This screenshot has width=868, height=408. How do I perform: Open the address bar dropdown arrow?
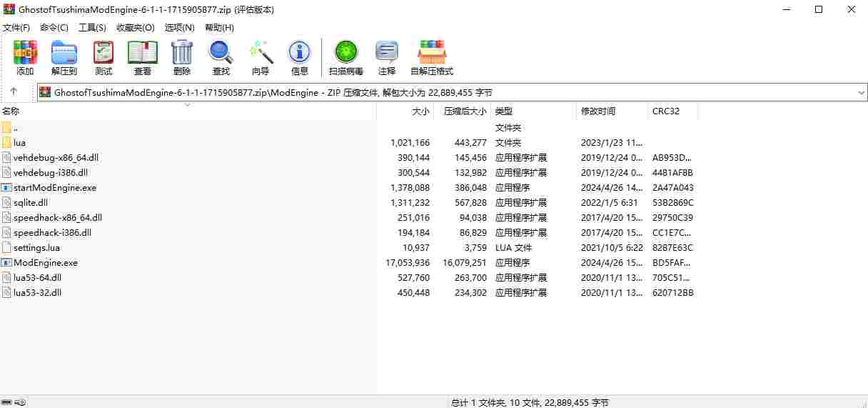(861, 93)
